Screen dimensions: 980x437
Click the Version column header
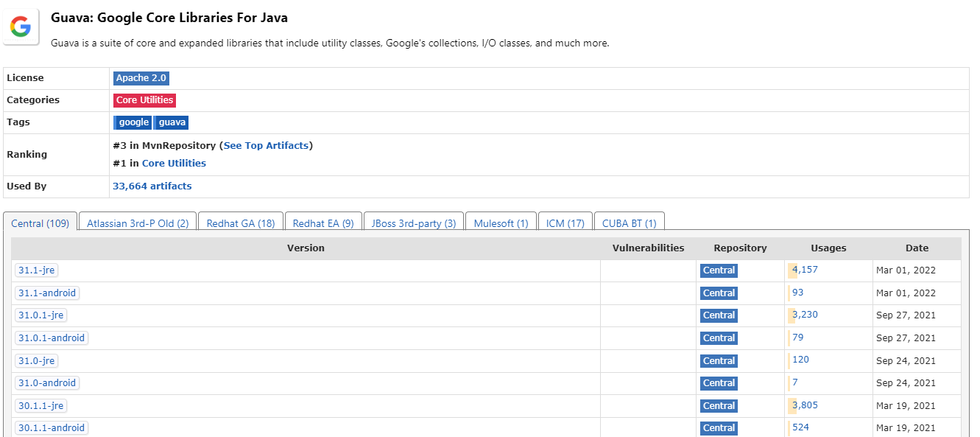point(306,248)
